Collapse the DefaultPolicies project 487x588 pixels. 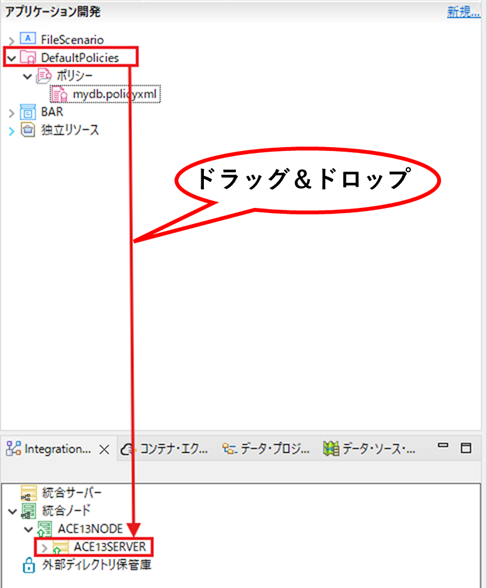click(x=11, y=58)
